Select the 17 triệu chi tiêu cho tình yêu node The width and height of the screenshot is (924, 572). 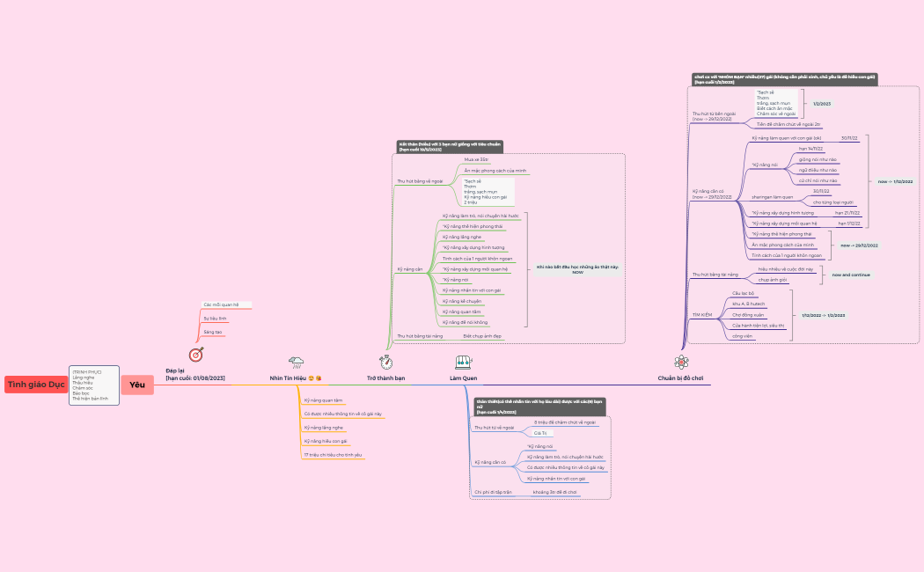click(333, 455)
